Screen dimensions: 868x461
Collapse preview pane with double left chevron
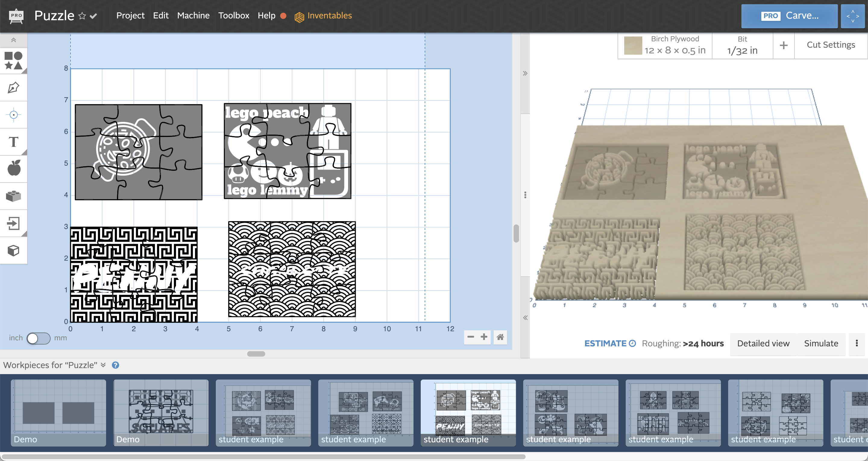(525, 318)
